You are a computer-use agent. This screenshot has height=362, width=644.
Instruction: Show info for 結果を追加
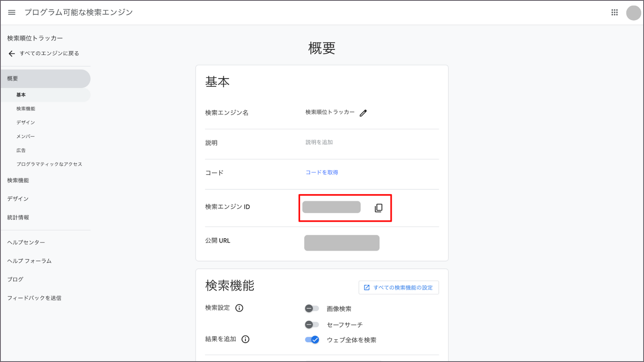245,339
